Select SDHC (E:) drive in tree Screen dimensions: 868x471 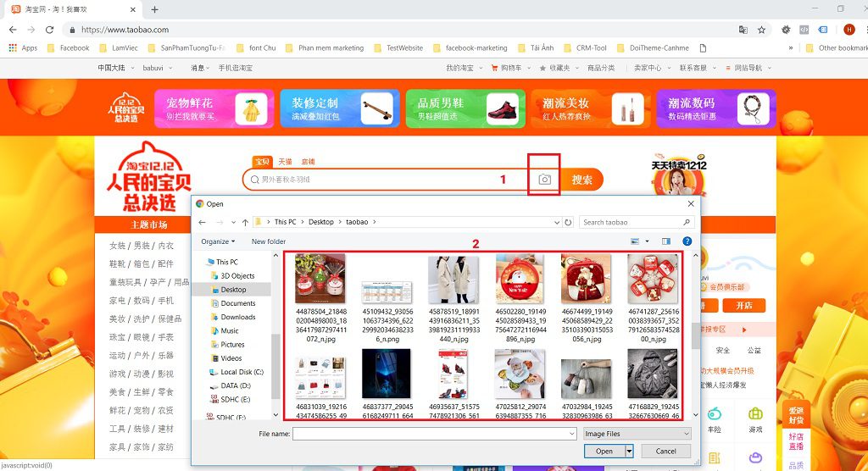click(235, 400)
